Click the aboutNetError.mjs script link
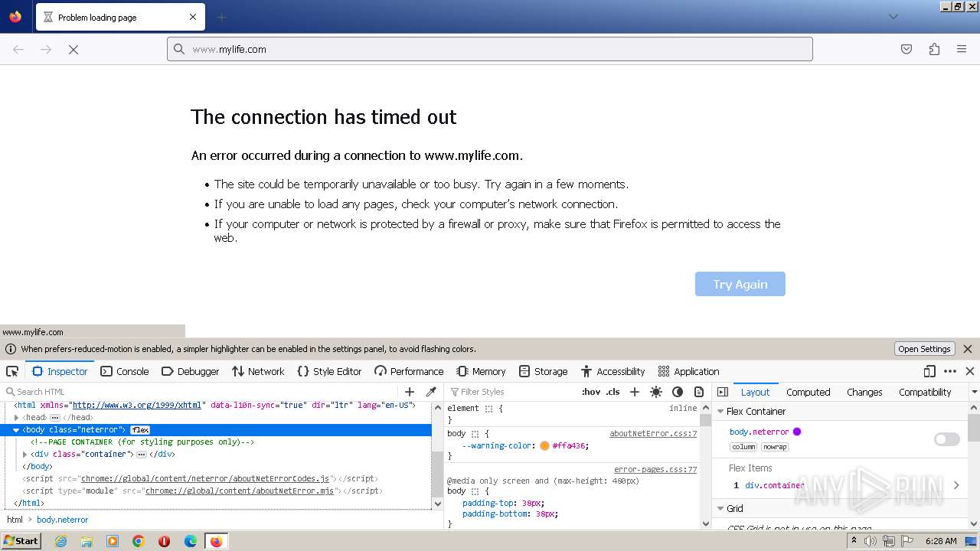This screenshot has height=551, width=980. (x=240, y=491)
